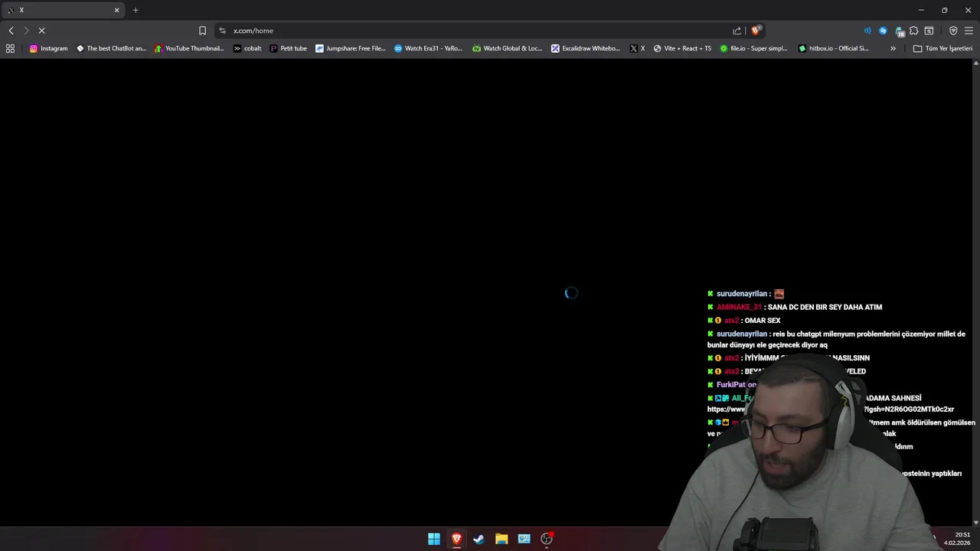Open File Explorer from the taskbar

(x=501, y=539)
